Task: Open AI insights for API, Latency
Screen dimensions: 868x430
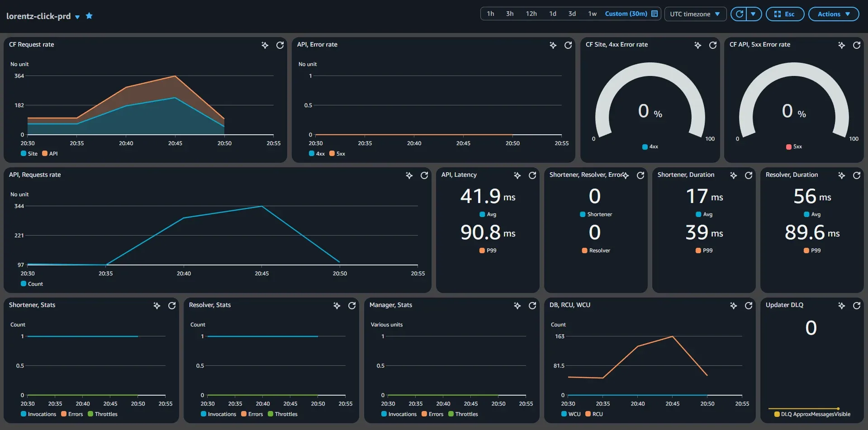Action: (x=517, y=175)
